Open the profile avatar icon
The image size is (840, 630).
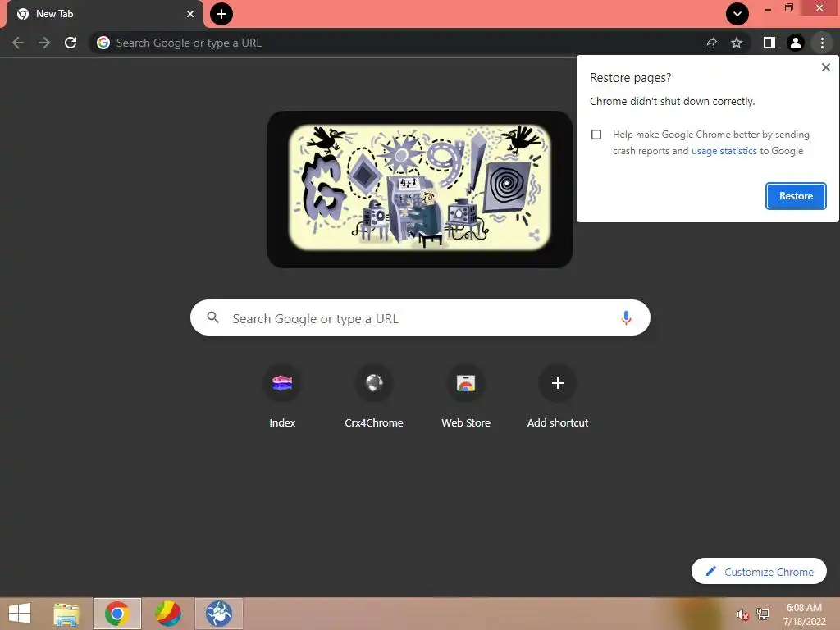point(796,43)
